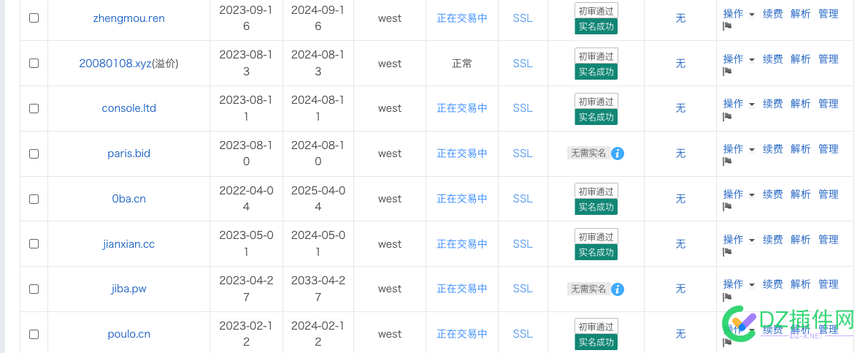Tick checkbox next to poulo.cn

[x=34, y=334]
